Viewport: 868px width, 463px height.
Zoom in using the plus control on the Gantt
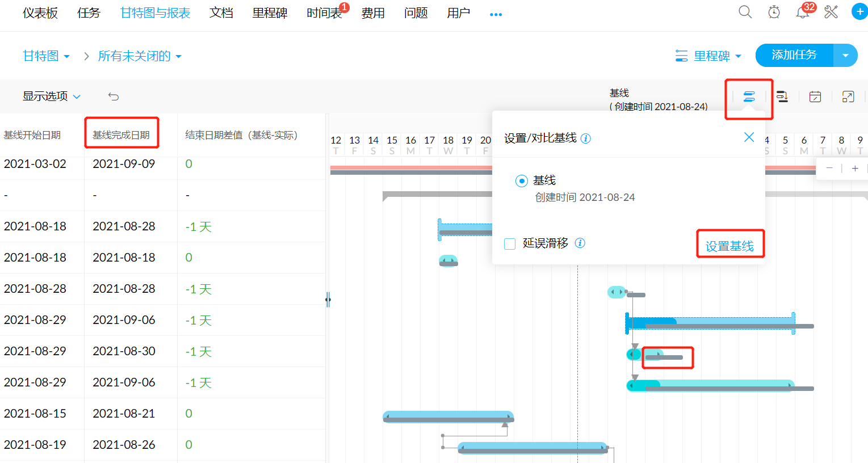point(855,168)
